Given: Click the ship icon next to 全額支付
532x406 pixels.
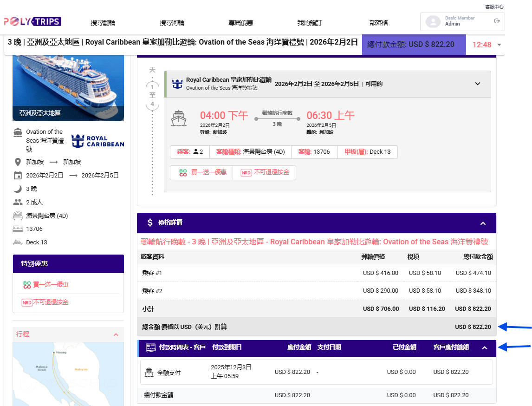Looking at the screenshot, I should pyautogui.click(x=149, y=372).
